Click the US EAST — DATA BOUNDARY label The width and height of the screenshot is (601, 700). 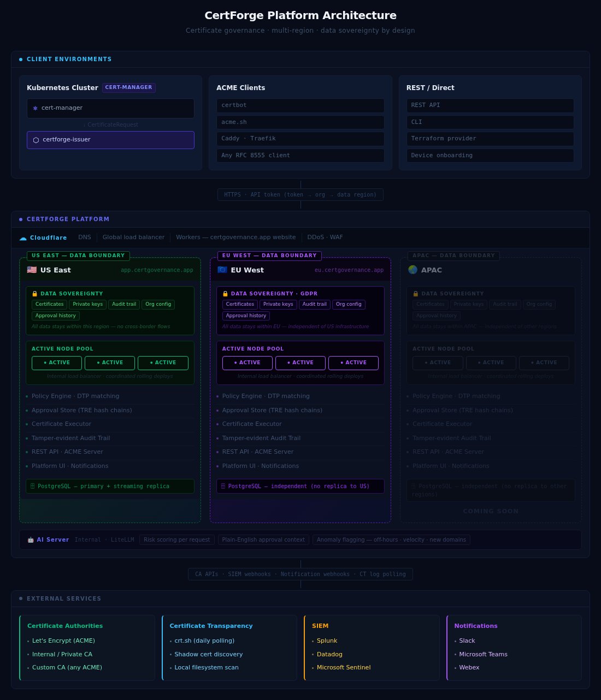[x=78, y=256]
